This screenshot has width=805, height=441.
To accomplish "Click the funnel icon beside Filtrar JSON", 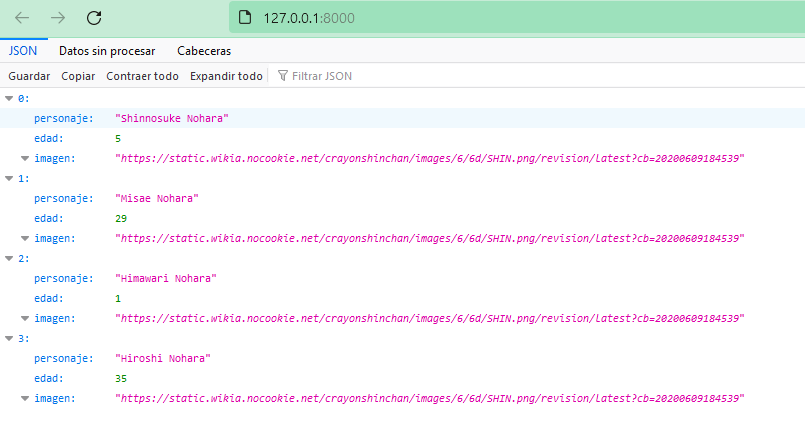I will click(283, 76).
